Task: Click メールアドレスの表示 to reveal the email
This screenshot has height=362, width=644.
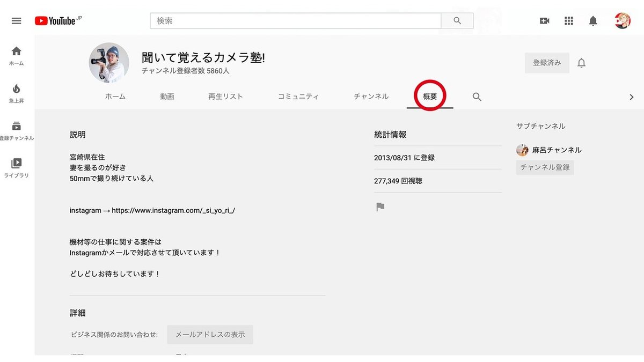Action: click(x=210, y=335)
